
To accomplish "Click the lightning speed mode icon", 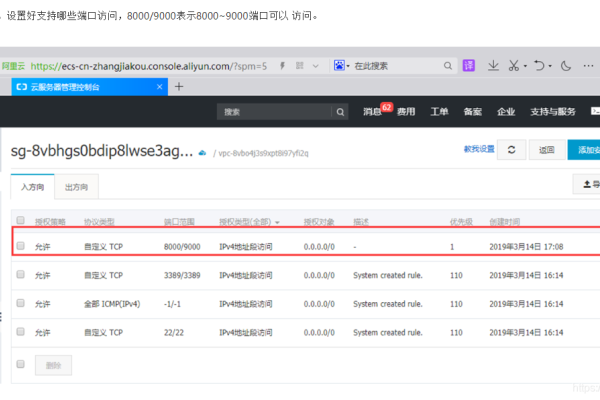I will pyautogui.click(x=282, y=66).
